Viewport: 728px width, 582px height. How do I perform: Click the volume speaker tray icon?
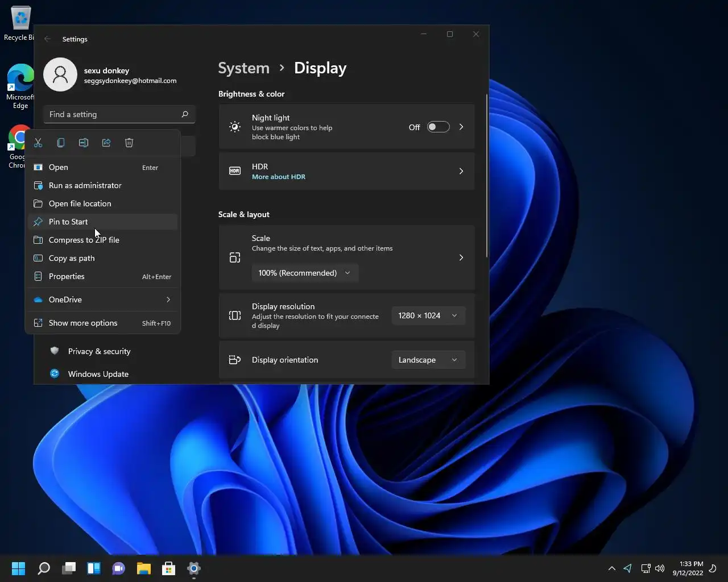pos(660,568)
